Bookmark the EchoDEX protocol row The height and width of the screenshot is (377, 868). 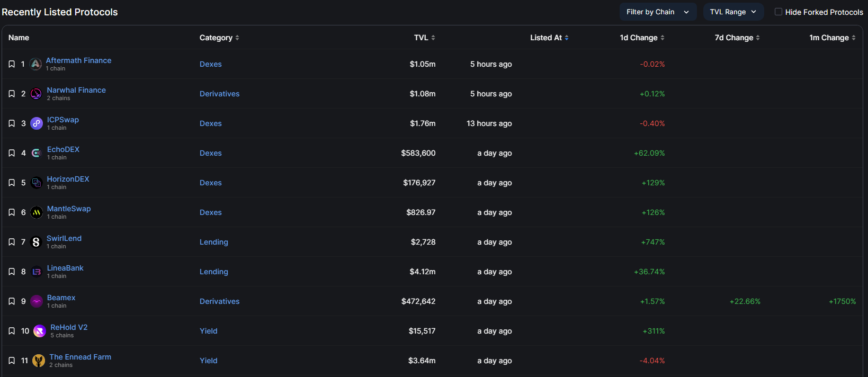pos(12,153)
